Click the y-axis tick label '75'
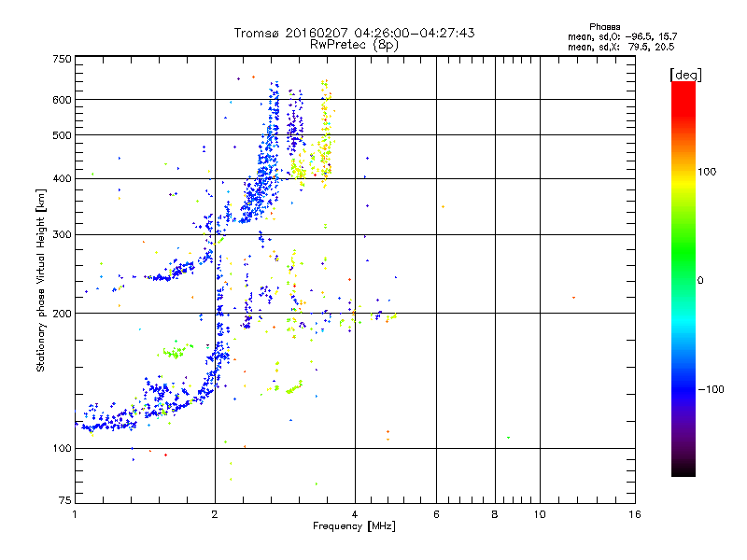This screenshot has height=560, width=747. 65,500
